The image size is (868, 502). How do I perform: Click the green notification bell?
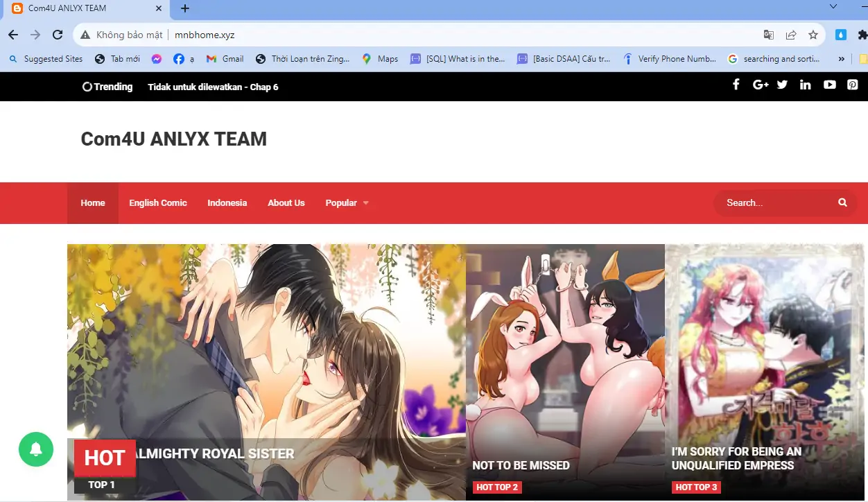36,449
